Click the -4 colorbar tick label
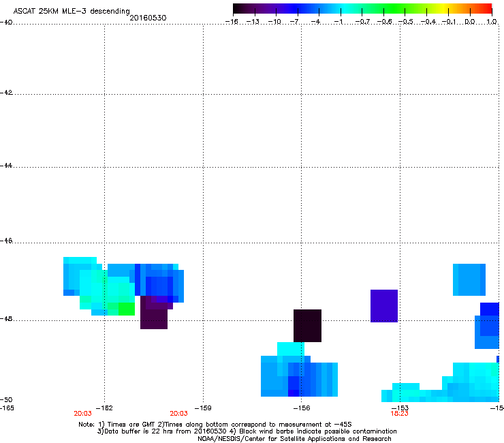The image size is (504, 443). click(x=315, y=22)
